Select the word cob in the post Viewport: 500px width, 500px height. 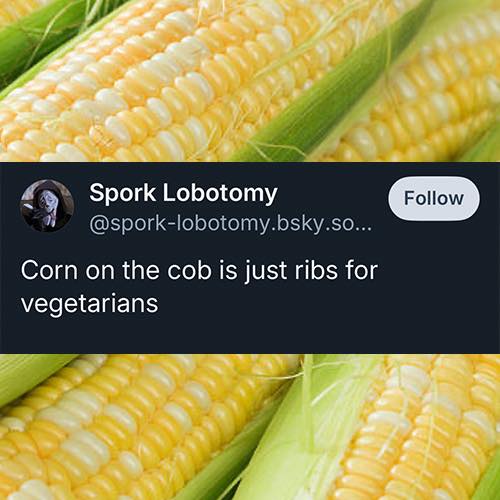coord(189,270)
